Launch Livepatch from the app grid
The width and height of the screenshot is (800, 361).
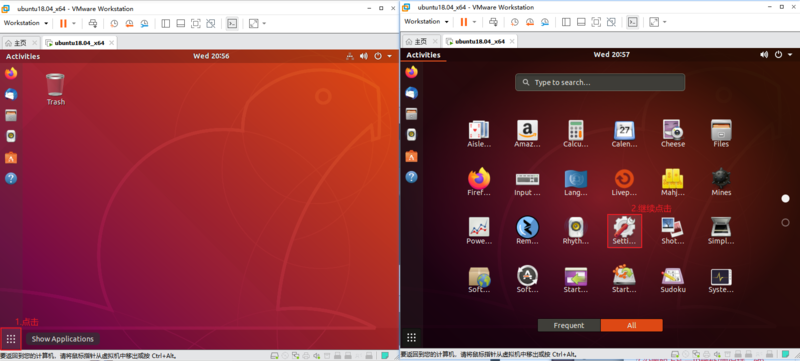tap(624, 183)
